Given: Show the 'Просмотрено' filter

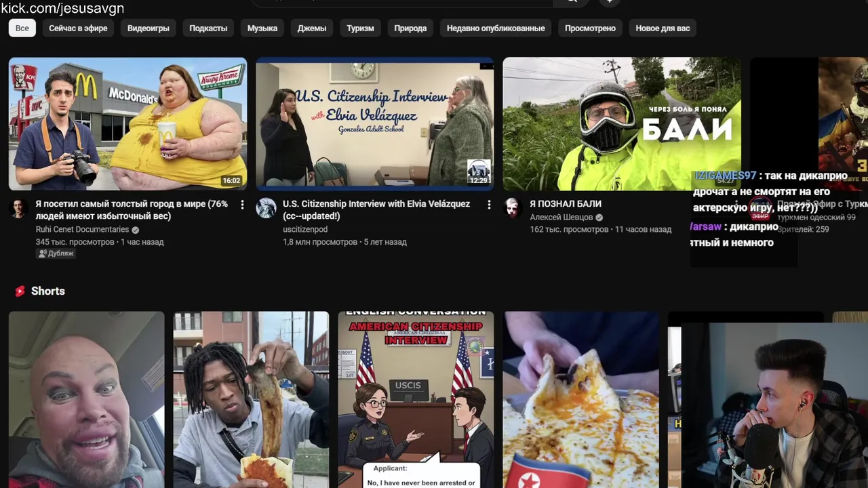Looking at the screenshot, I should tap(590, 28).
